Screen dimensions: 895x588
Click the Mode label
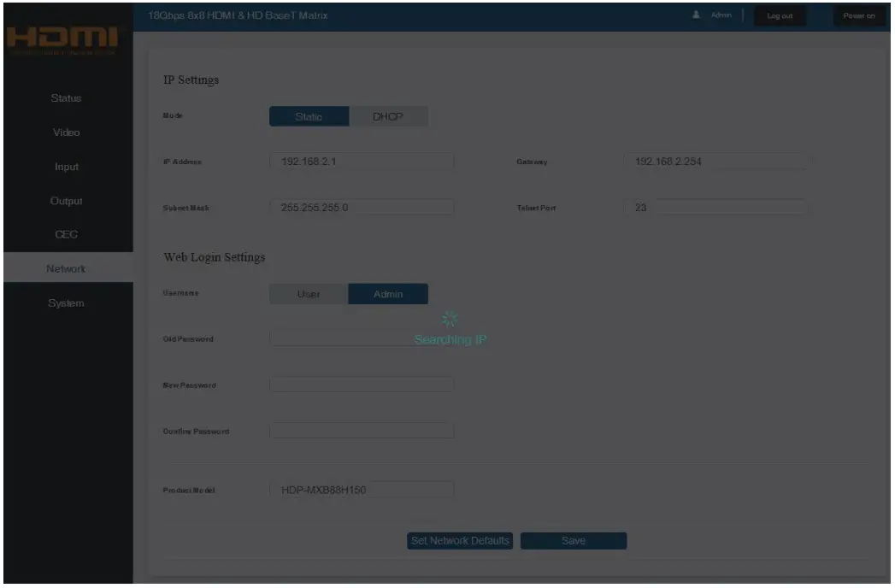point(173,115)
